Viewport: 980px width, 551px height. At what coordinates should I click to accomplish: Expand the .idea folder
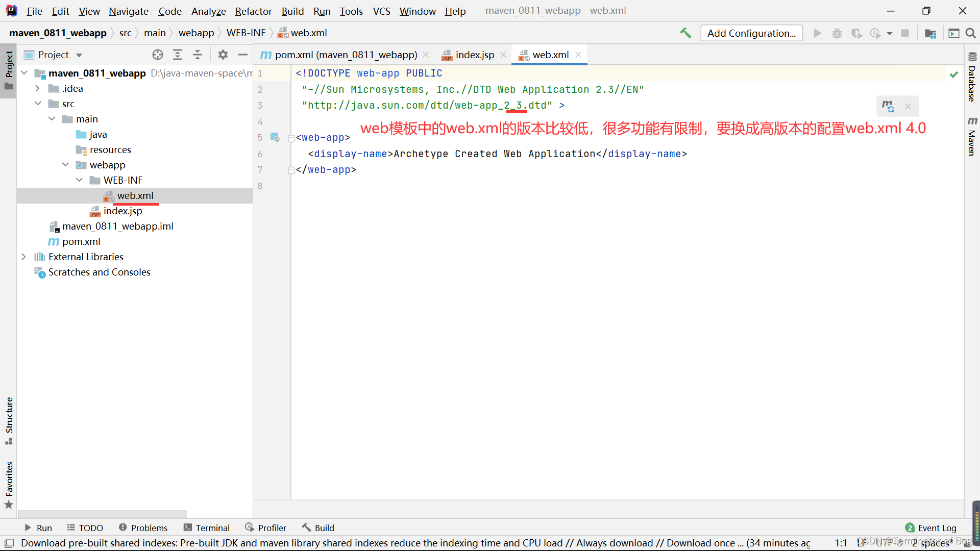coord(37,88)
